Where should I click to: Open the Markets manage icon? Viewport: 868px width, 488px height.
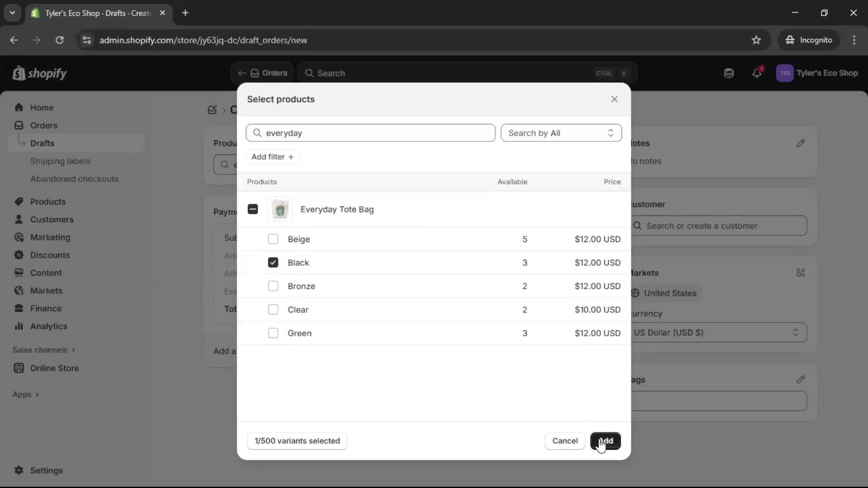click(801, 273)
